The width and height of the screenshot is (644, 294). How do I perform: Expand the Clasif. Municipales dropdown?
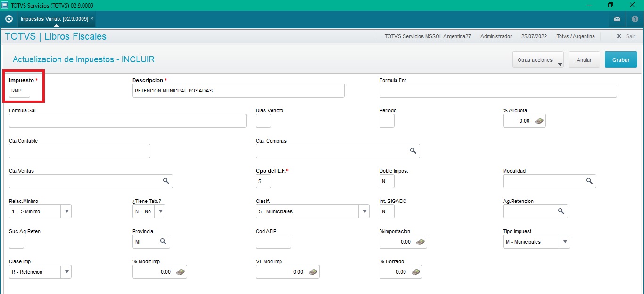tap(364, 211)
